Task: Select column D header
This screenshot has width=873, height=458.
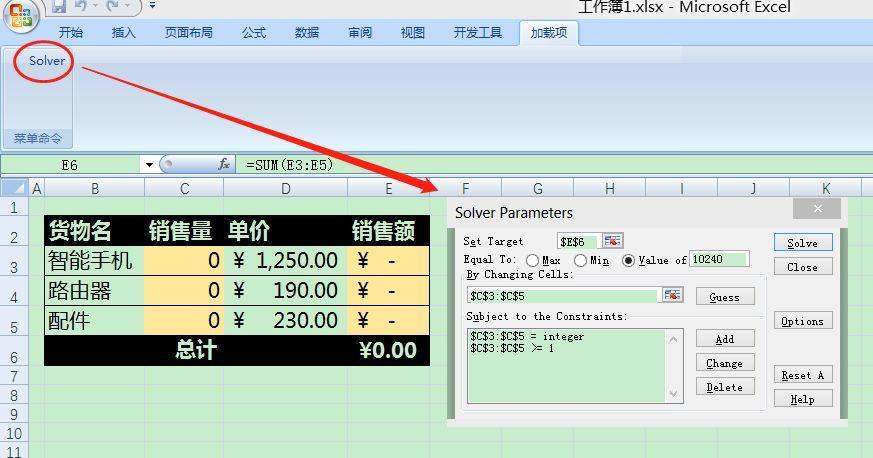Action: click(286, 189)
